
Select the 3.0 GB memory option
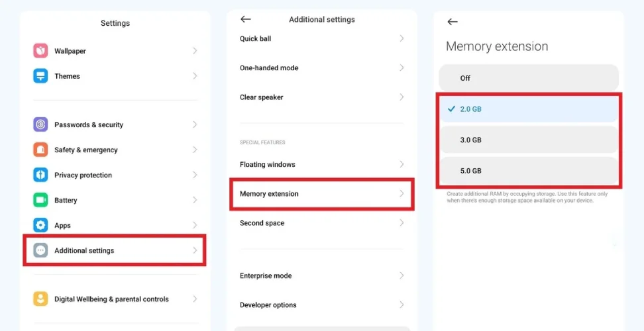pyautogui.click(x=528, y=140)
